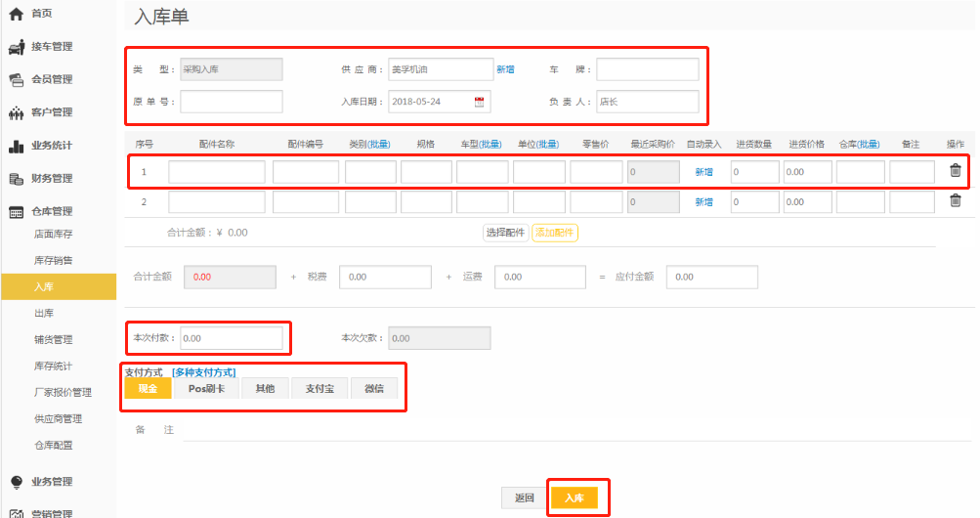Screen dimensions: 980x518
Task: Open the 负责人 dropdown field
Action: 647,102
